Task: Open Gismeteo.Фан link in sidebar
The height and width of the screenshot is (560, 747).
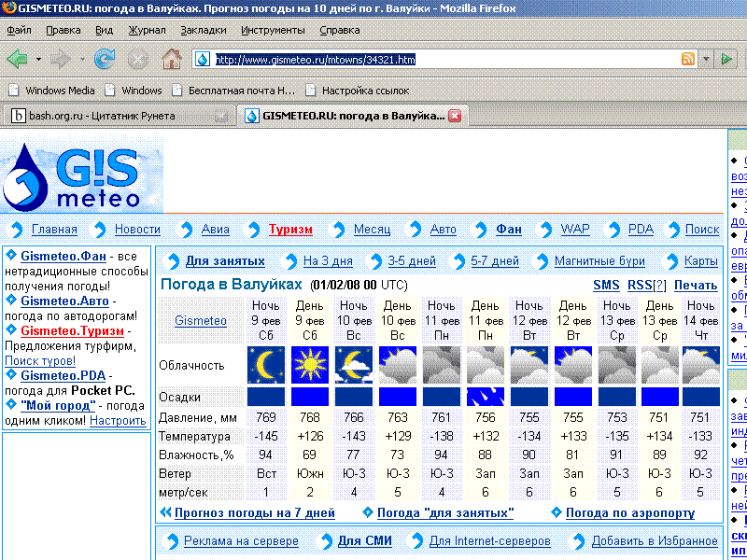Action: [x=63, y=257]
